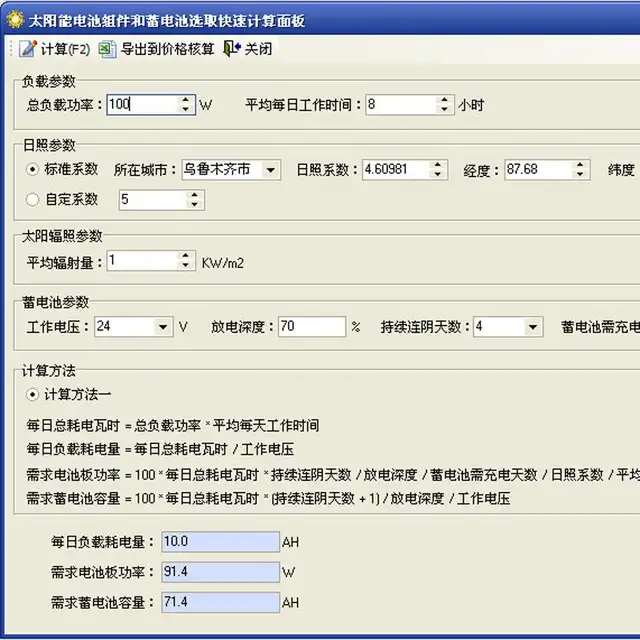
Task: Click the calculate pencil icon
Action: (28, 49)
